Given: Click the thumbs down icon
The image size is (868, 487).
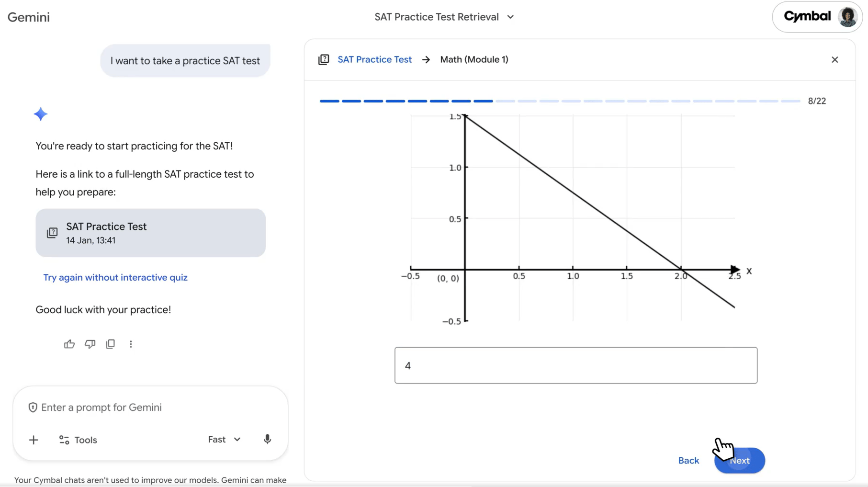Looking at the screenshot, I should pos(90,344).
